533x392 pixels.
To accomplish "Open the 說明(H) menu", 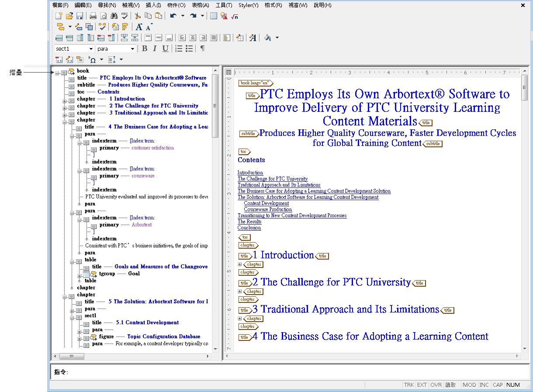I will click(x=322, y=5).
